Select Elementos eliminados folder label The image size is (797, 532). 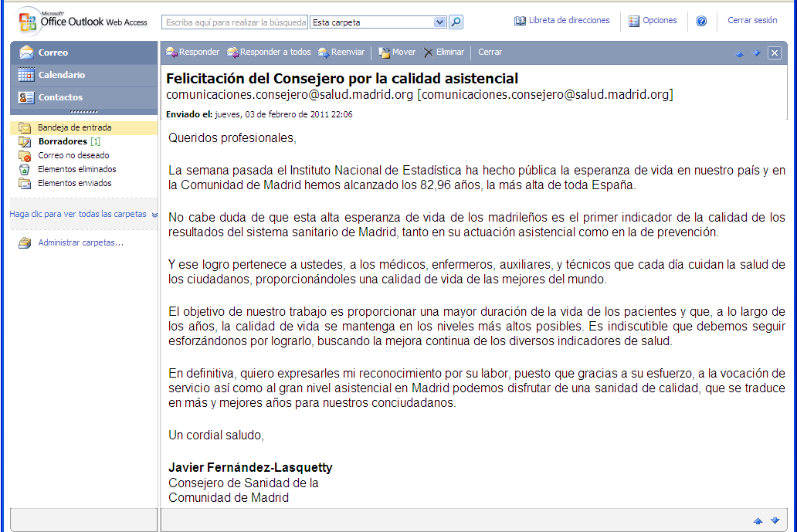[x=76, y=169]
